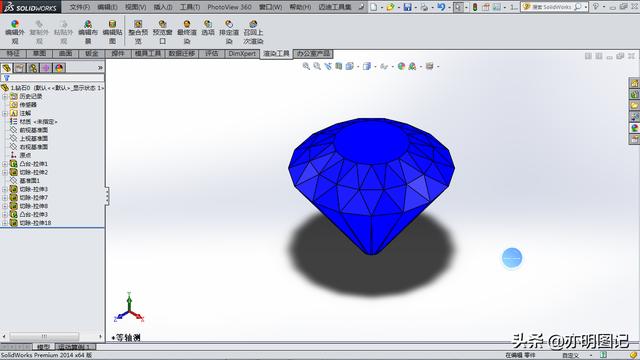
Task: Click the Edit Appearance (编辑外观) icon
Action: (x=15, y=31)
